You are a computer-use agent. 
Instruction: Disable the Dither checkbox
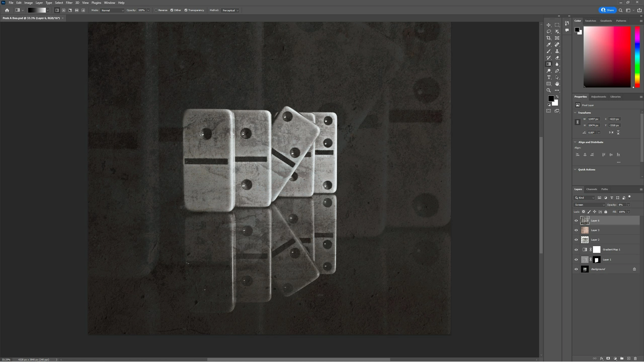(172, 10)
